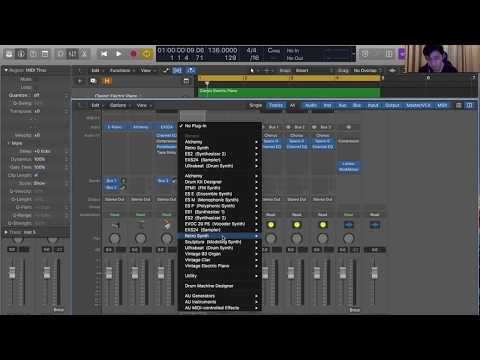480x360 pixels.
Task: Open the Library panel icon
Action: pos(9,54)
